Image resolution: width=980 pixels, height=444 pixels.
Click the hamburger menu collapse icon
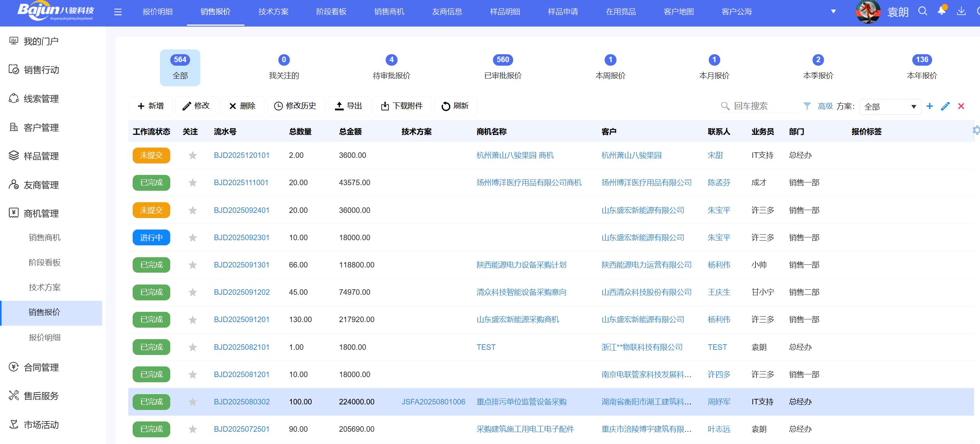[x=118, y=12]
